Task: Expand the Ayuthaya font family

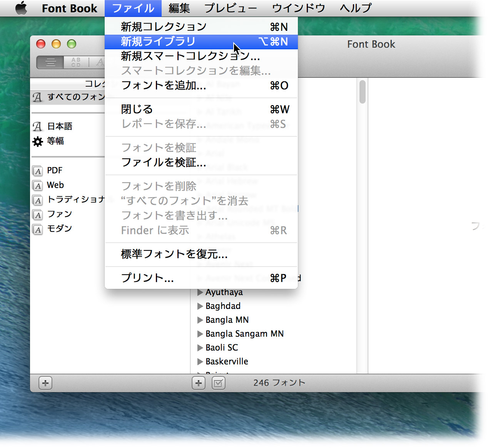Action: point(200,292)
